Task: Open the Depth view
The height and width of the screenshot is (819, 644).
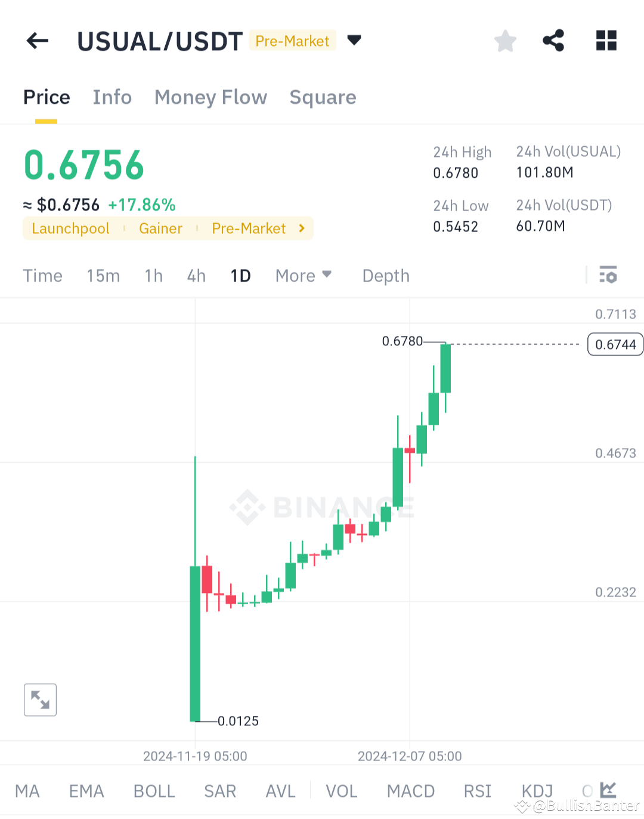Action: pyautogui.click(x=385, y=276)
